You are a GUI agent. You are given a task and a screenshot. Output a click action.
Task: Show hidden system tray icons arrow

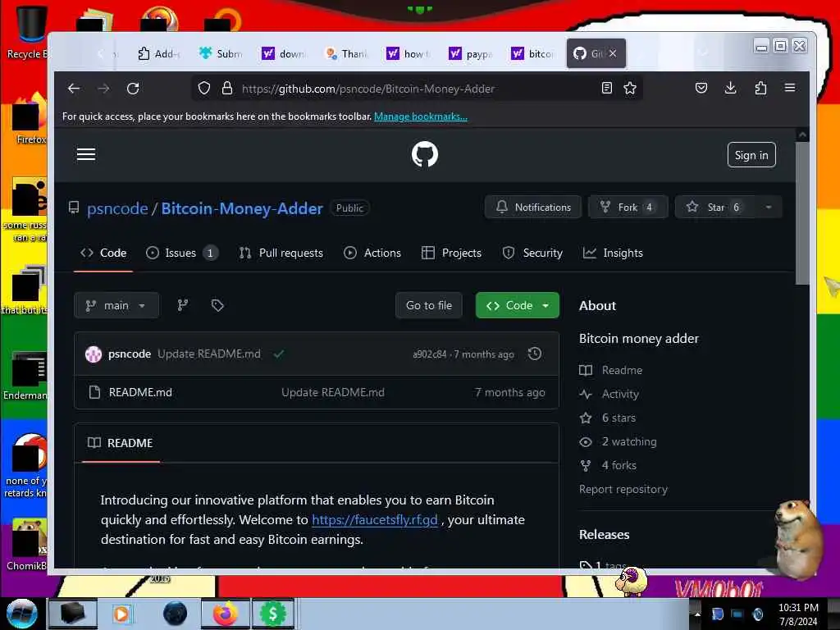697,614
